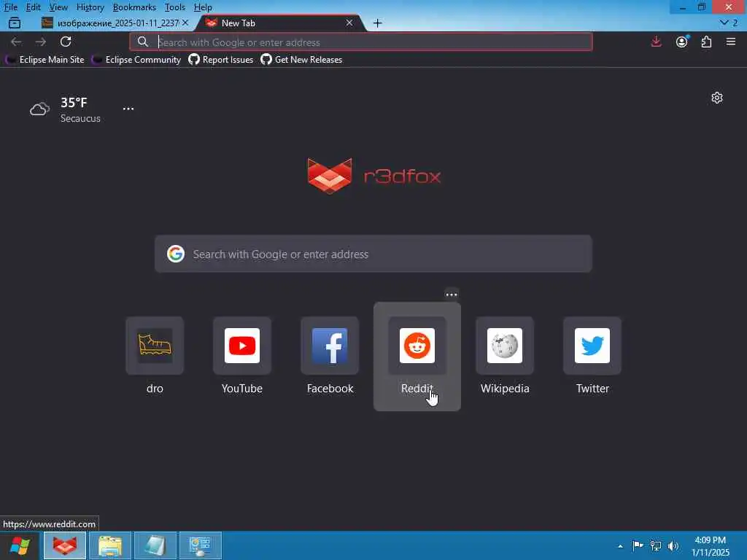Open the Extensions puzzle icon
The image size is (747, 560).
click(706, 42)
